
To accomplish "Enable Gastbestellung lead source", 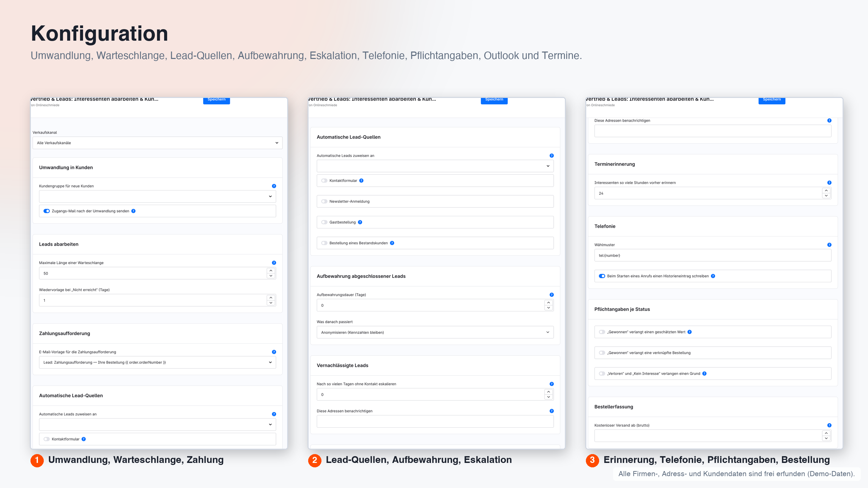I will click(324, 222).
